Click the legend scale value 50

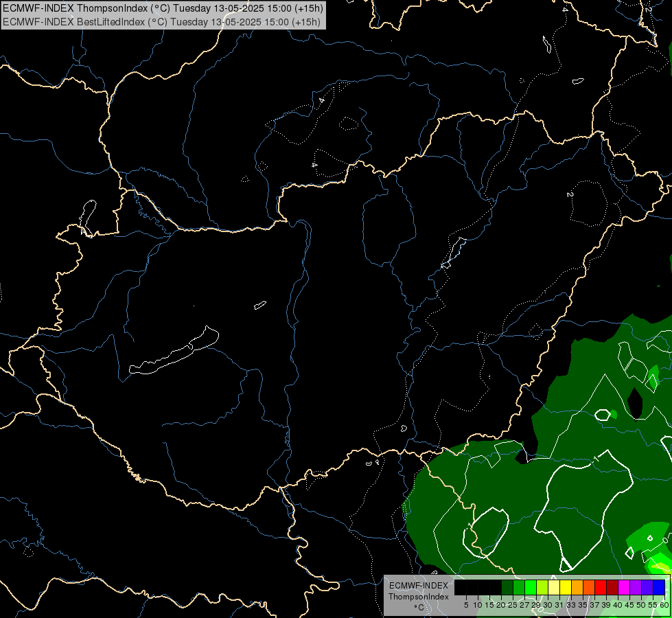641,605
